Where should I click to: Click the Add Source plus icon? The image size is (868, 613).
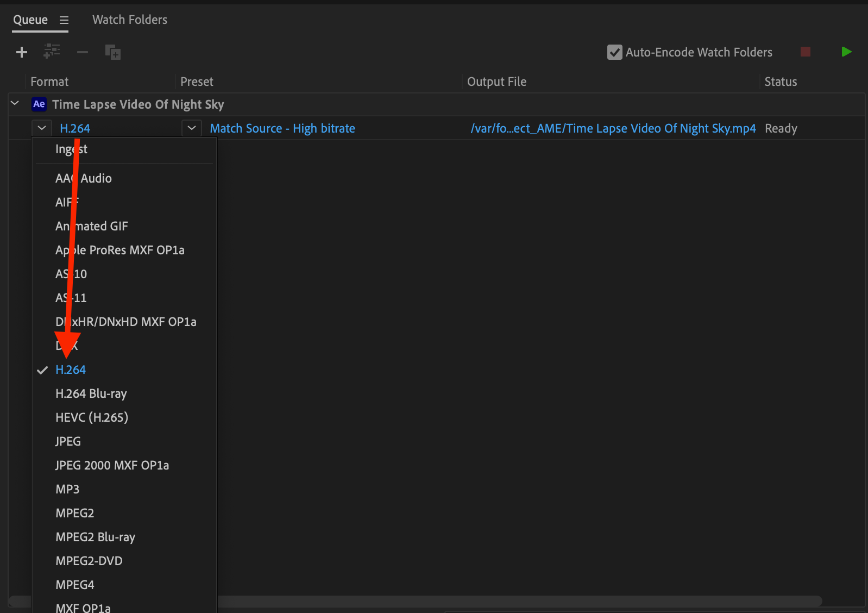[x=22, y=52]
